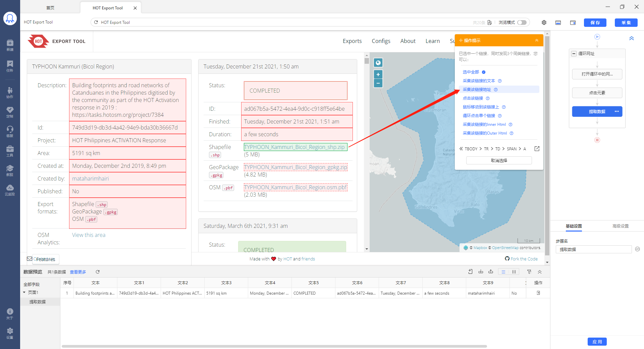Choose 采集该链接地址 option

tap(477, 90)
